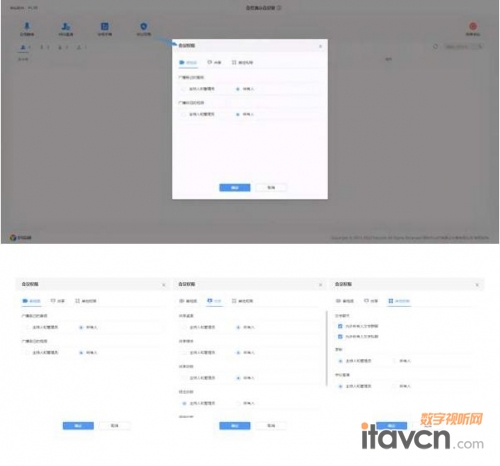
Task: Toggle the first checked checkbox in the lower-right dialog
Action: [340, 326]
